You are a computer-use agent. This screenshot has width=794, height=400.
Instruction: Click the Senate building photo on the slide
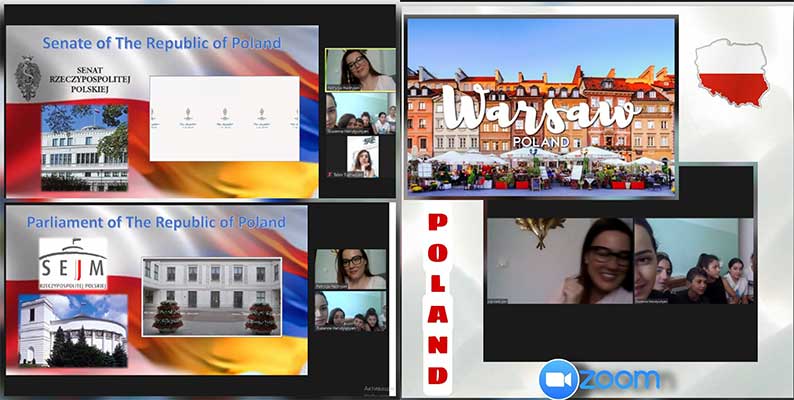coord(85,146)
